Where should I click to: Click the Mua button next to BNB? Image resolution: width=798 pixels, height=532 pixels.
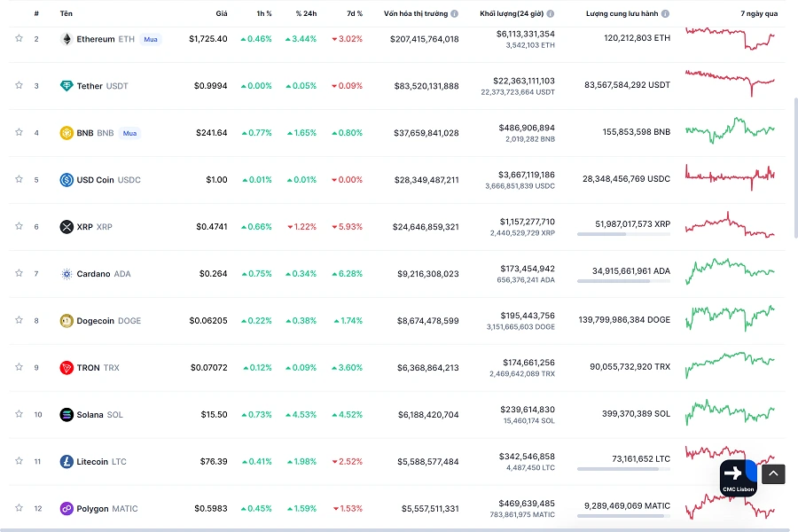(x=129, y=132)
